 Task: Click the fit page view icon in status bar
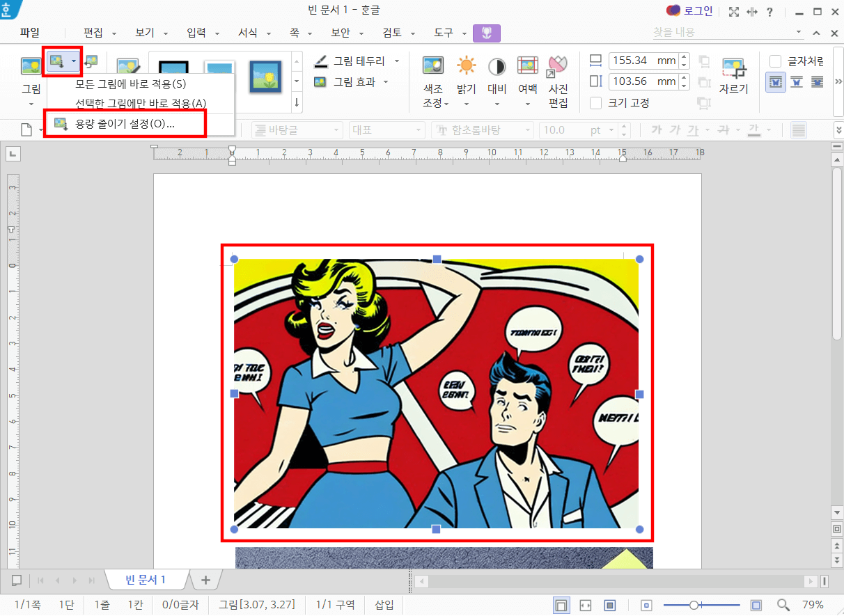pos(610,605)
